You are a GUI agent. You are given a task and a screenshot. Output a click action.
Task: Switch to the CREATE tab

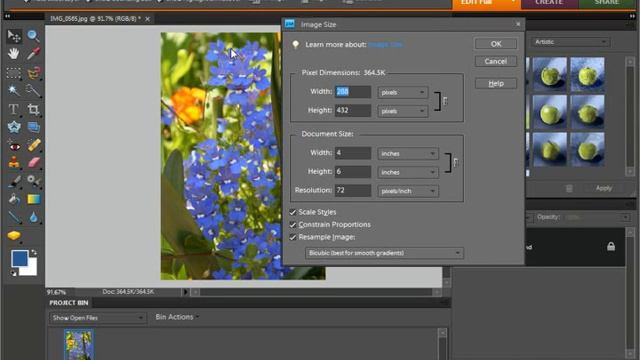click(549, 3)
